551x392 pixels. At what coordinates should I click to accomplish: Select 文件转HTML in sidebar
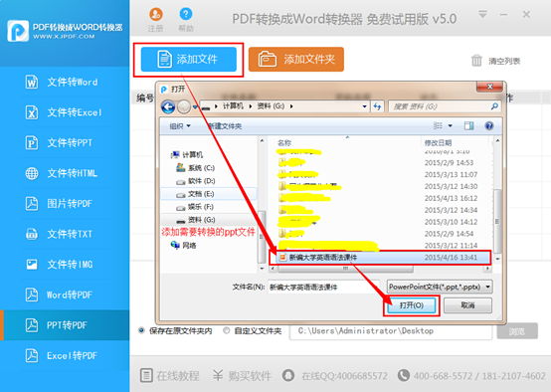point(65,173)
